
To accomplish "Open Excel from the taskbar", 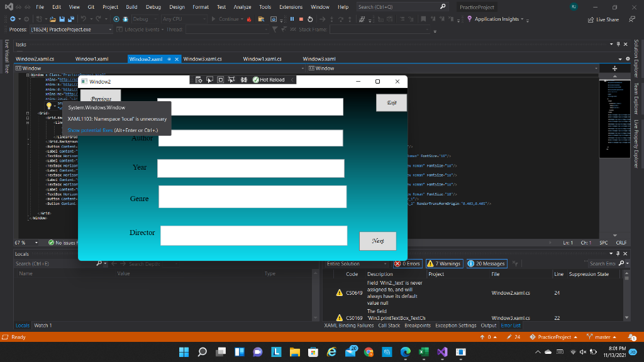I will 423,352.
